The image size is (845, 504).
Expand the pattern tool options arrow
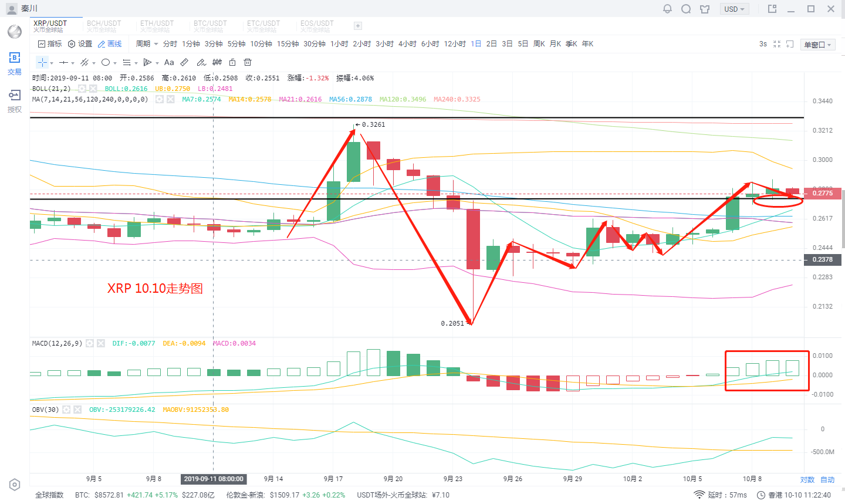[157, 63]
